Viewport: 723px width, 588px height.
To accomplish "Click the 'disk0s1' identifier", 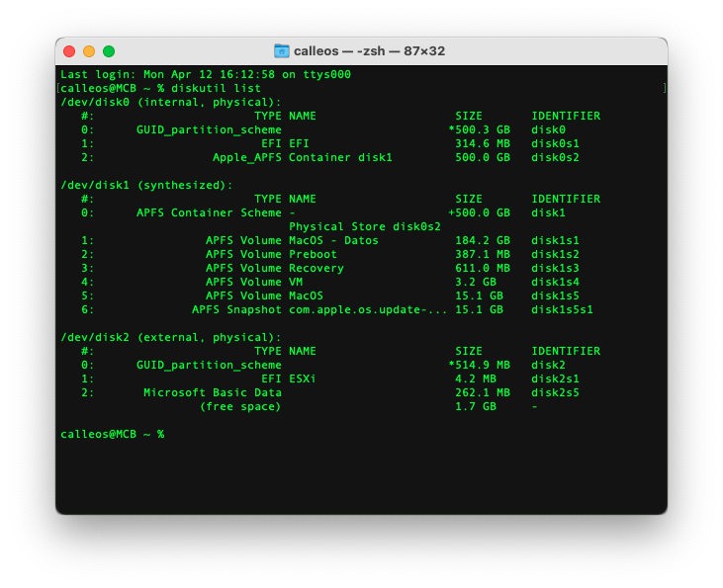I will (555, 143).
